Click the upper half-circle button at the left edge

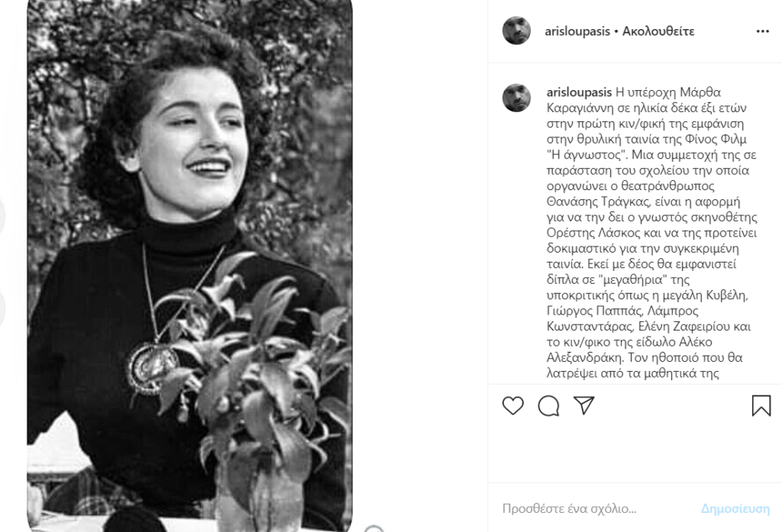click(2, 217)
